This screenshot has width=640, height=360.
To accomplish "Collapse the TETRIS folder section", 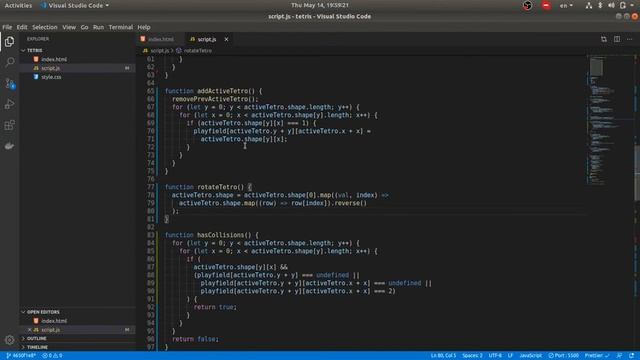I will 34,50.
